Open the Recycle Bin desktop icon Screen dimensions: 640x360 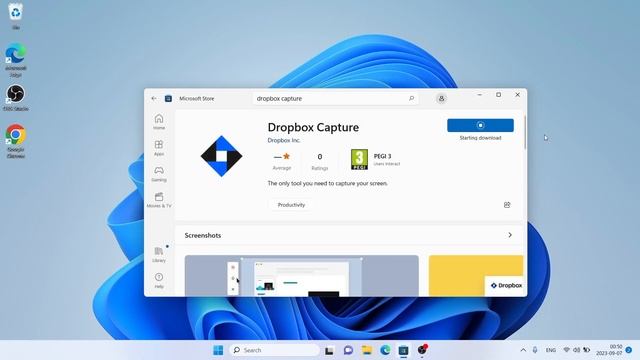[x=16, y=16]
